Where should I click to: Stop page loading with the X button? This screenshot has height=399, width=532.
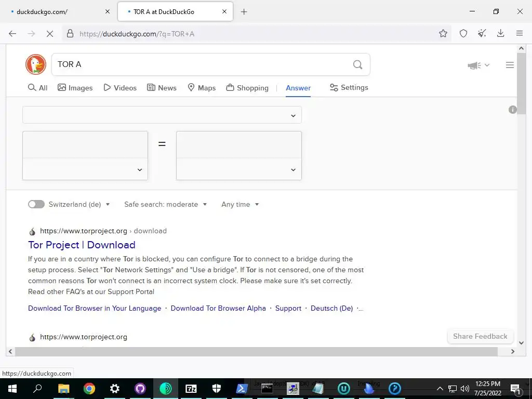[49, 34]
